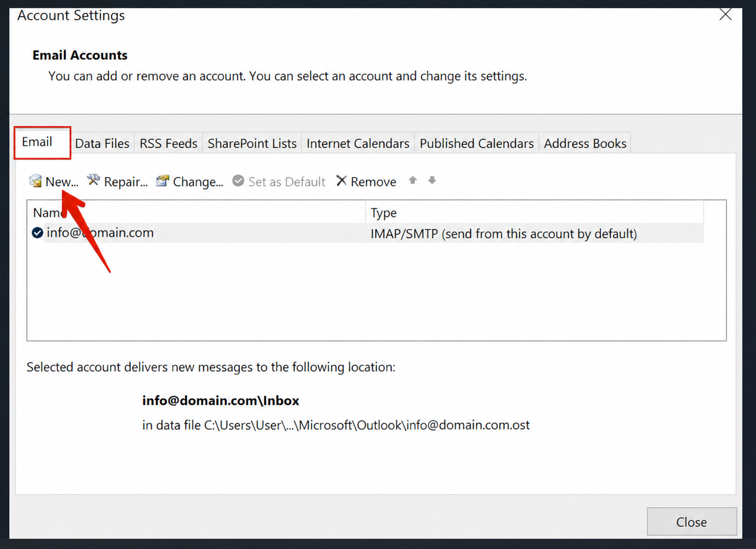Select the SharePoint Lists tab

pyautogui.click(x=252, y=143)
